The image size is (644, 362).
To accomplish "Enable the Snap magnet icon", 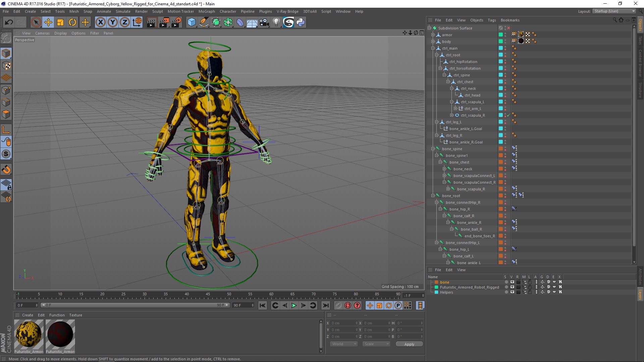I will pos(6,170).
